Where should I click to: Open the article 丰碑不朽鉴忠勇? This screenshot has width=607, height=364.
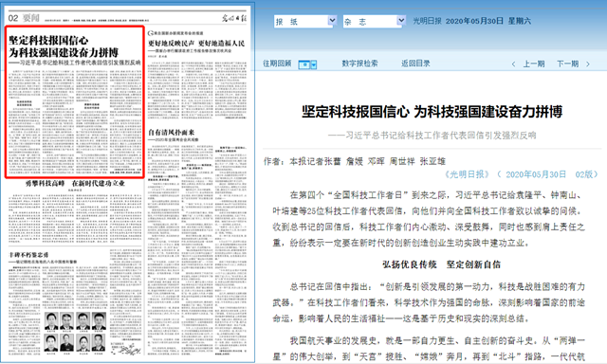click(x=28, y=255)
